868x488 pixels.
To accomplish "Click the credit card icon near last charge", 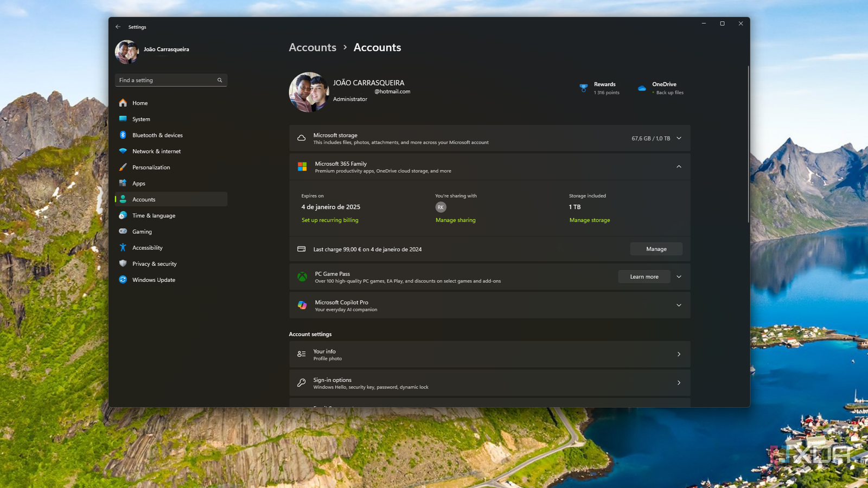I will (302, 249).
